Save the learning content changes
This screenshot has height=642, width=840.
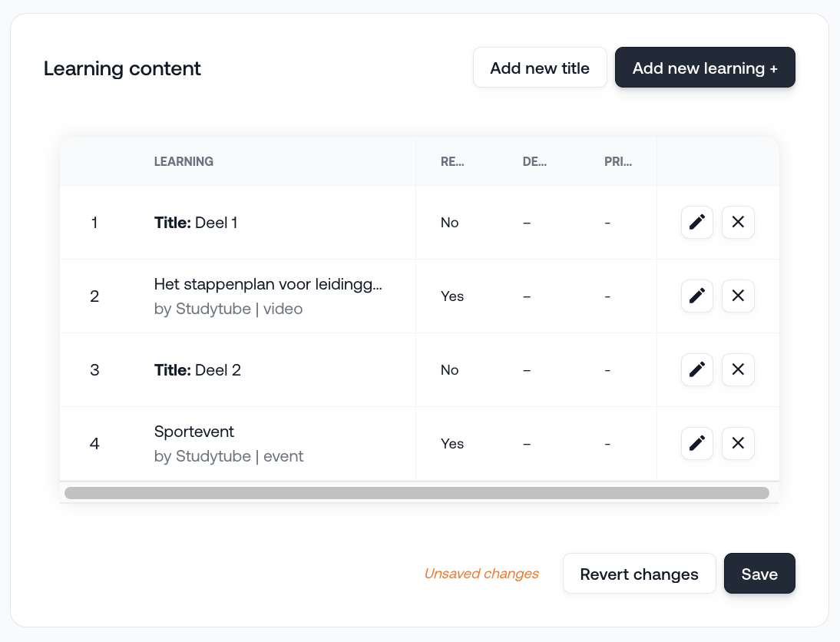click(759, 574)
